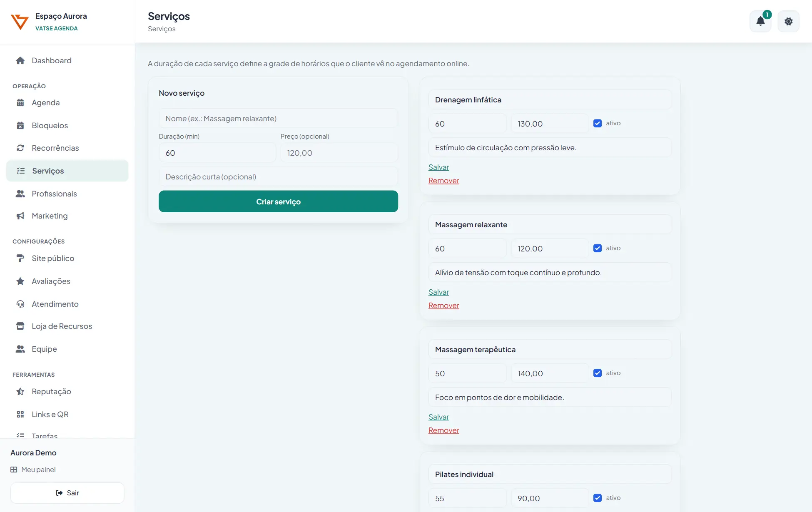812x512 pixels.
Task: Edit Pilates individual price 90,00
Action: (x=550, y=498)
